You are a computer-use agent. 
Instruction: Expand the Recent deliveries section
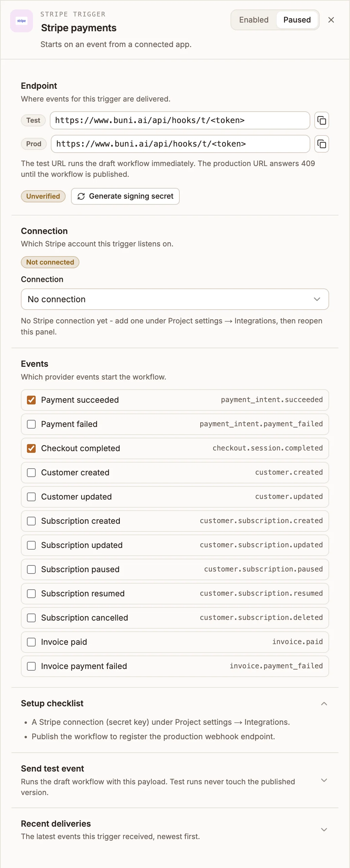pyautogui.click(x=324, y=830)
